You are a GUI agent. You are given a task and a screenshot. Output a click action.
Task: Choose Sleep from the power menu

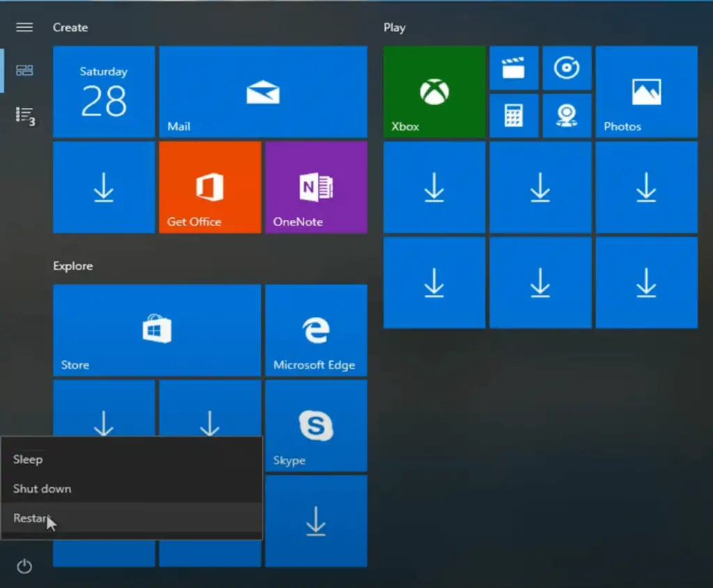132,459
